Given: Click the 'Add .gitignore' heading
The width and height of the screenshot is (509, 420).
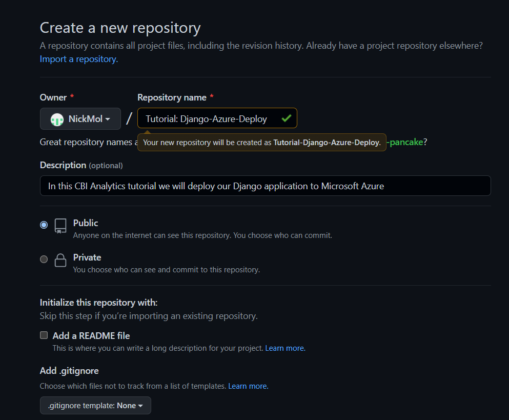Looking at the screenshot, I should [x=69, y=371].
